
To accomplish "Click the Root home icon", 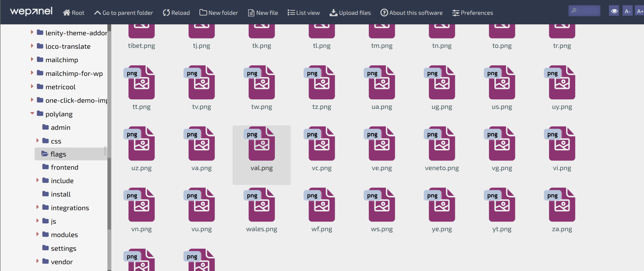I will 66,13.
